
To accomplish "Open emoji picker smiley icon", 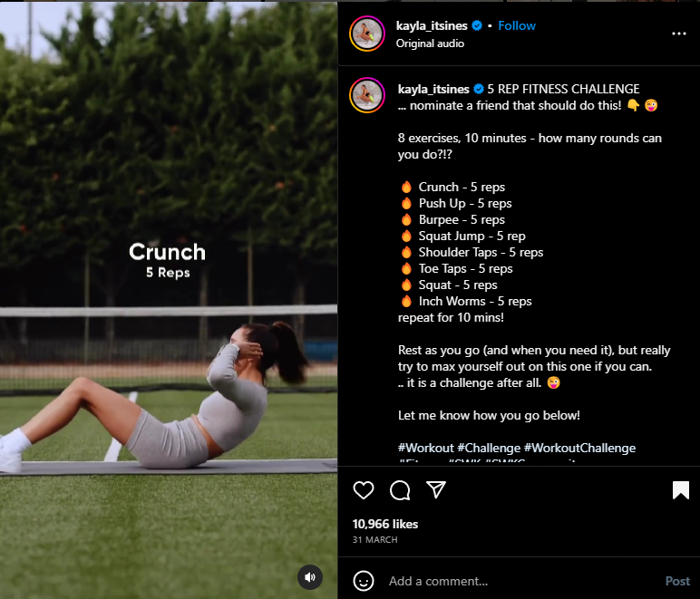I will 364,581.
